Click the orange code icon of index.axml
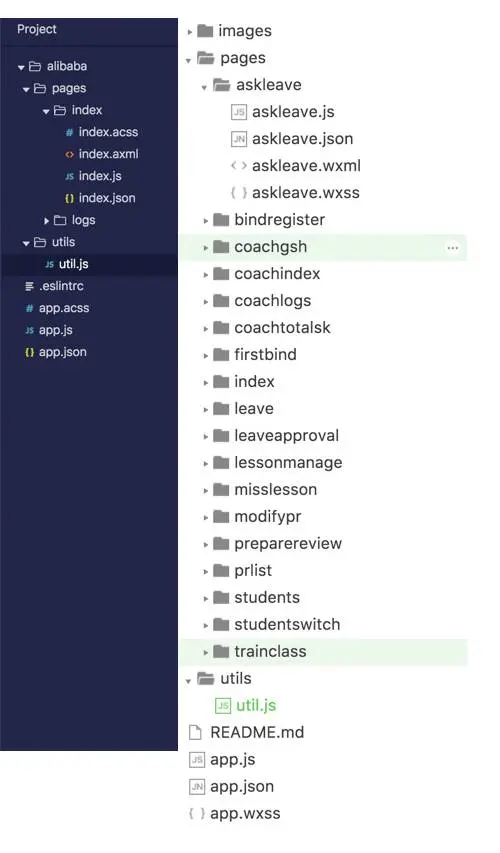500x853 pixels. [69, 154]
